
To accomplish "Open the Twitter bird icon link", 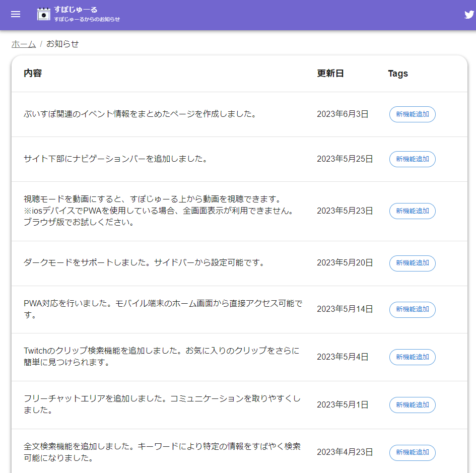I will tap(468, 15).
